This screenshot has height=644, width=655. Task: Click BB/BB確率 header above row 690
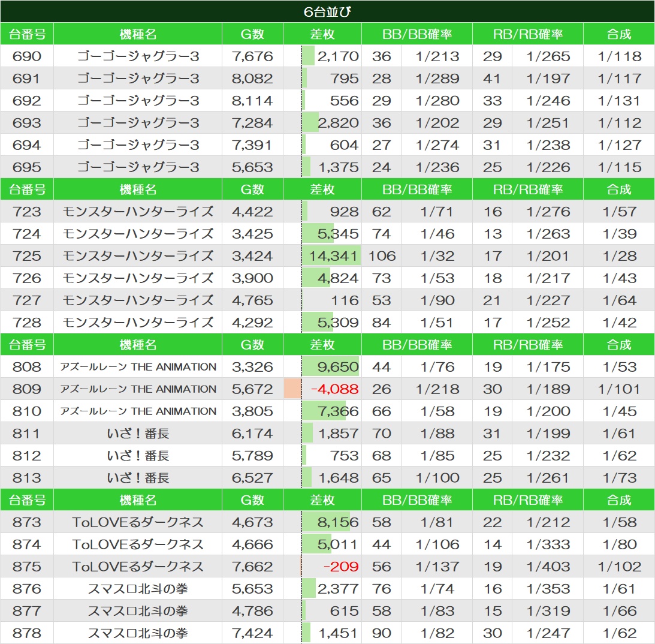(417, 34)
